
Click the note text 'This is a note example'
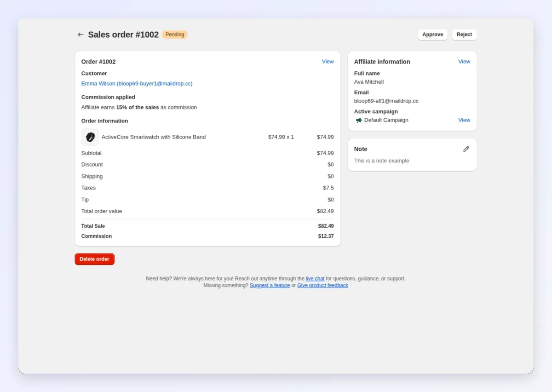pyautogui.click(x=382, y=161)
